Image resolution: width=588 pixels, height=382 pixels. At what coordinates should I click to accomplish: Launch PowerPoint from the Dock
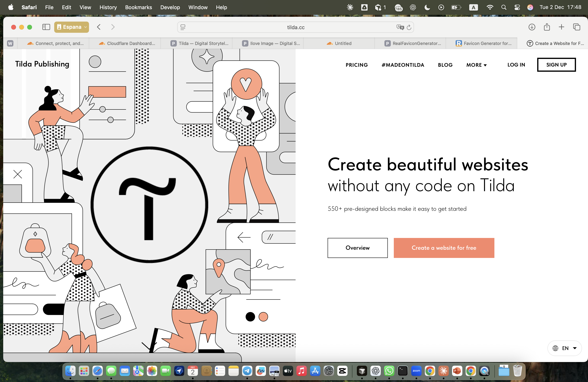(x=457, y=371)
